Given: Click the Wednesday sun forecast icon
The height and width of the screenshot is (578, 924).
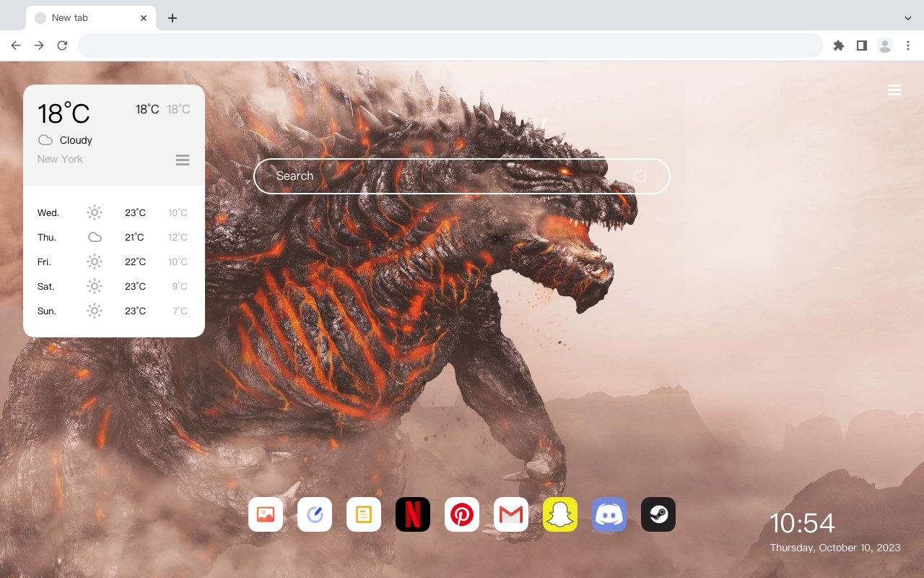Looking at the screenshot, I should click(x=95, y=212).
